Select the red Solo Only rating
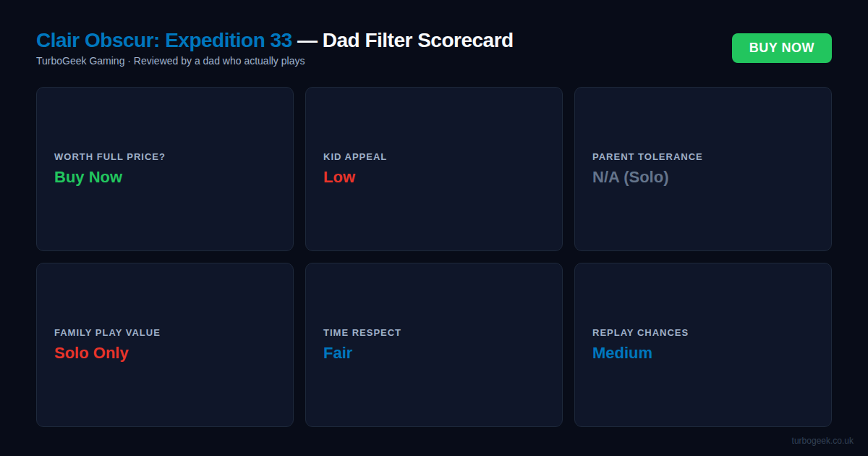 tap(91, 353)
